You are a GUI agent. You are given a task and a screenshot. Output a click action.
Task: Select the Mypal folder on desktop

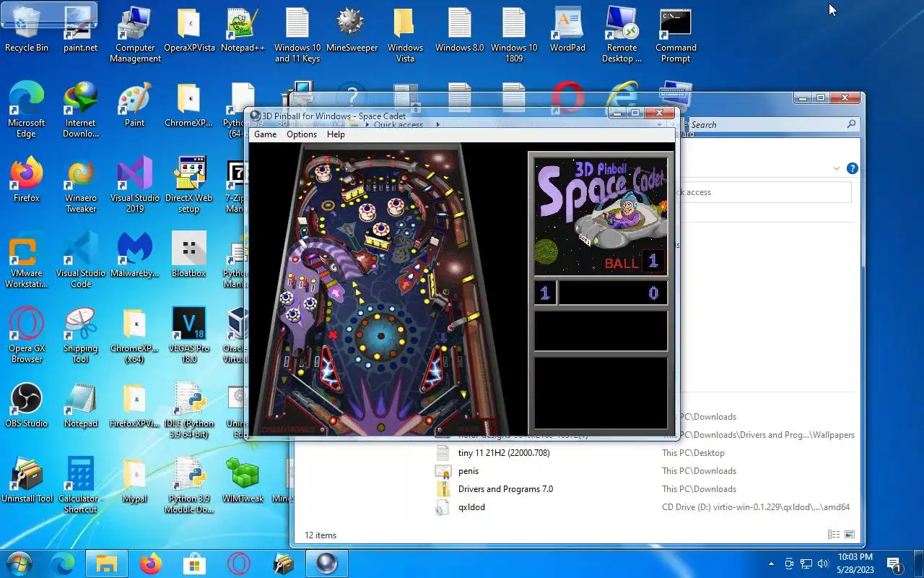(x=135, y=480)
